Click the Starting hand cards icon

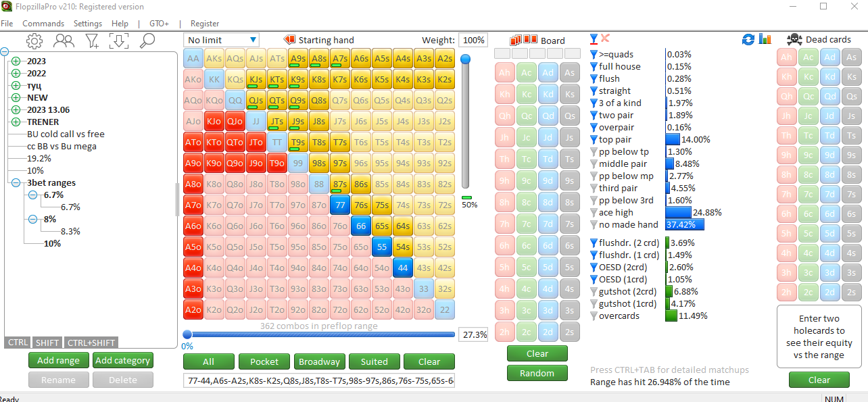point(290,40)
